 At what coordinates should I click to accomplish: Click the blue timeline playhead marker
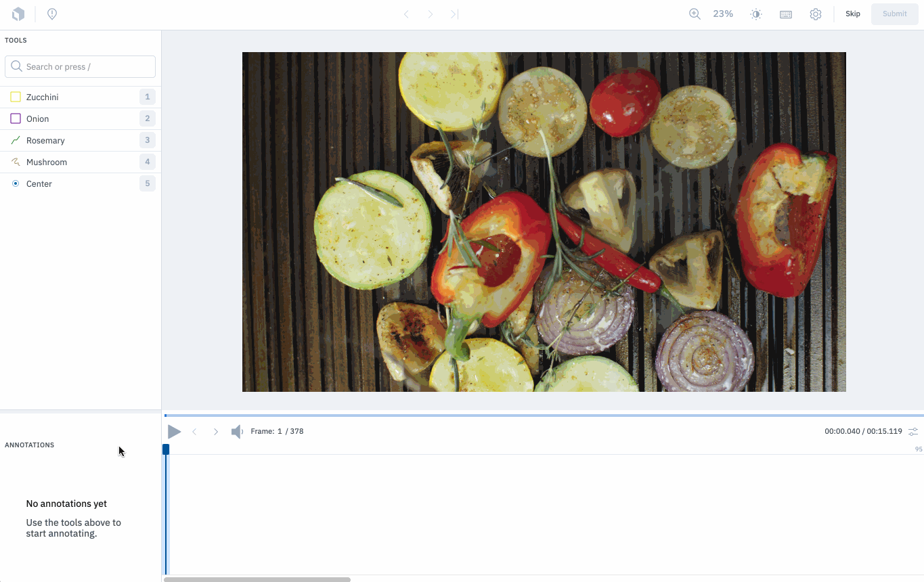point(166,449)
